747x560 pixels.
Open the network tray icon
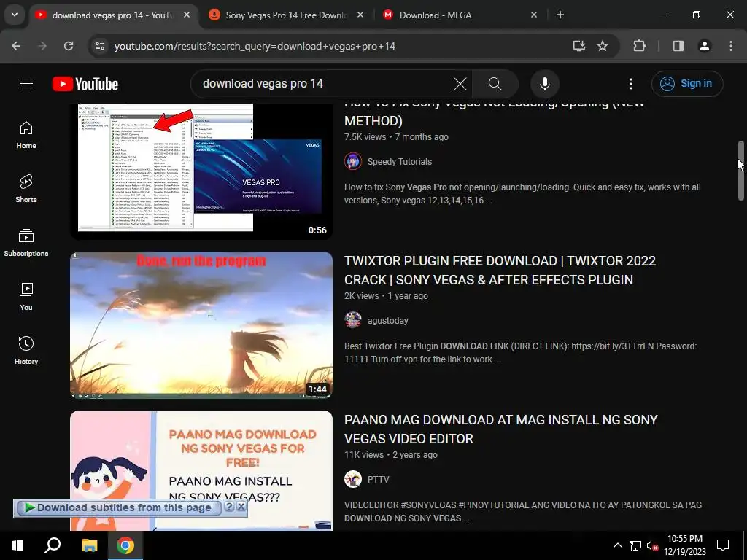click(x=635, y=545)
